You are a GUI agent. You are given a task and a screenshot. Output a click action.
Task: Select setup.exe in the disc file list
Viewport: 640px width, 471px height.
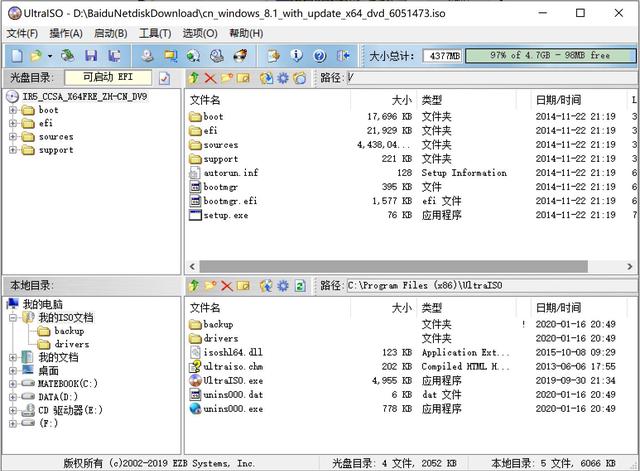click(x=226, y=215)
